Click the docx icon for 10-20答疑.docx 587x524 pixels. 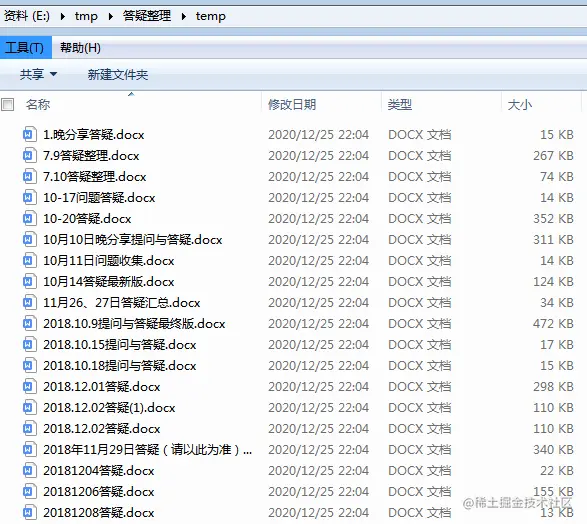tap(30, 218)
